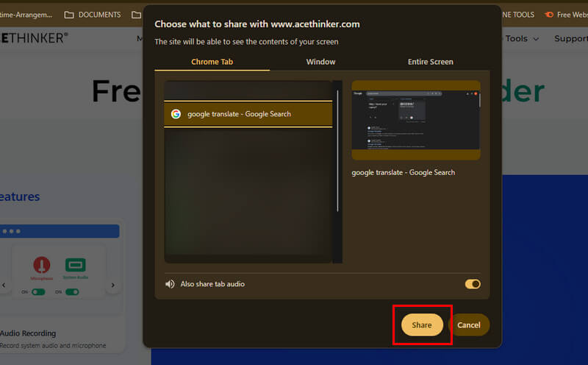
Task: Click the tab list vertical scrollbar
Action: (337, 150)
